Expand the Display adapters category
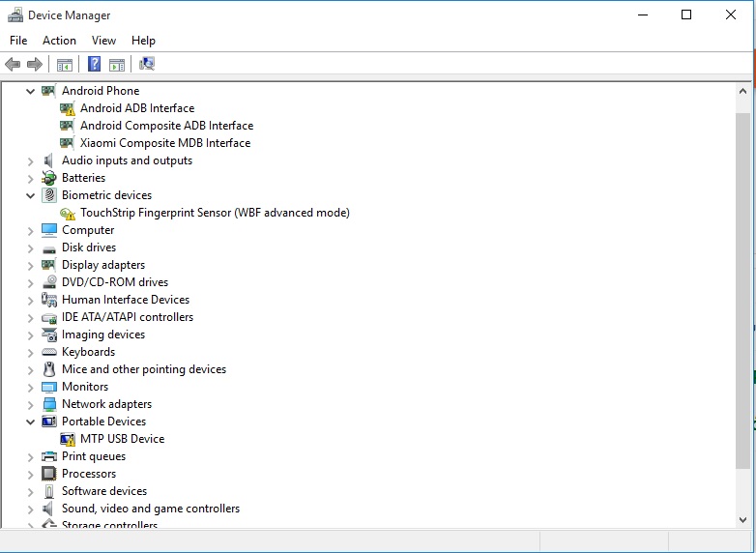Screen dimensions: 756x553 (x=31, y=265)
